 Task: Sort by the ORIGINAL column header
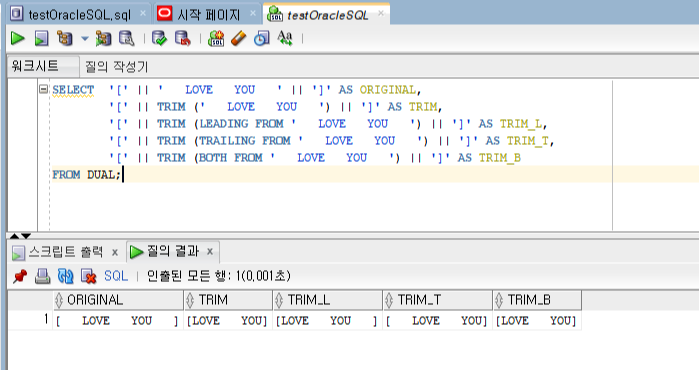[118, 300]
